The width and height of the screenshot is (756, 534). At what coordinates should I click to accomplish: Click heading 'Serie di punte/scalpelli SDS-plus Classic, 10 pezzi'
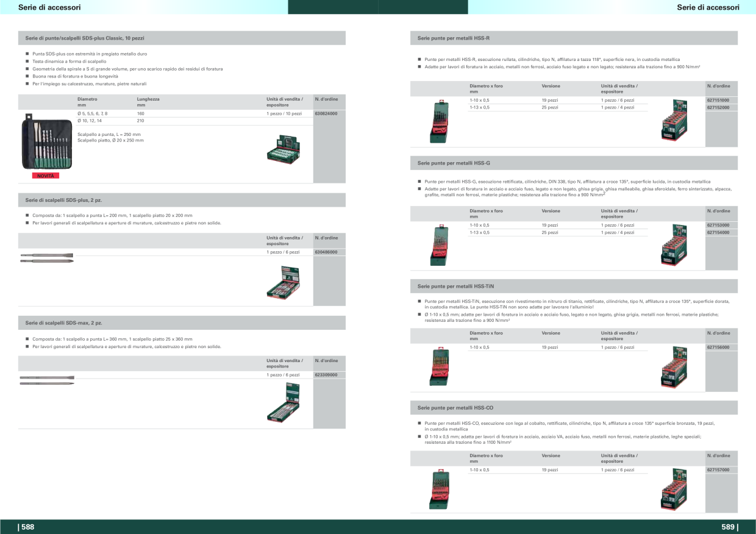[x=85, y=38]
